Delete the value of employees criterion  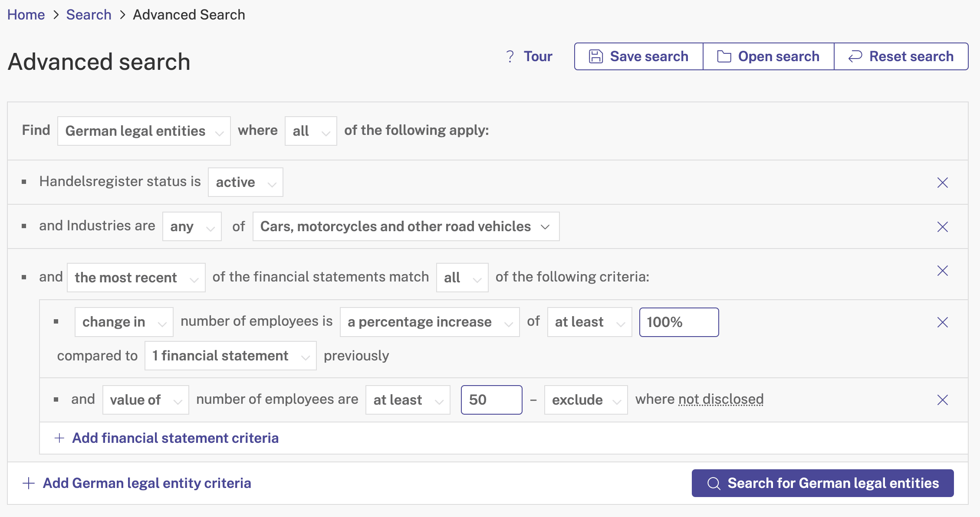point(942,400)
